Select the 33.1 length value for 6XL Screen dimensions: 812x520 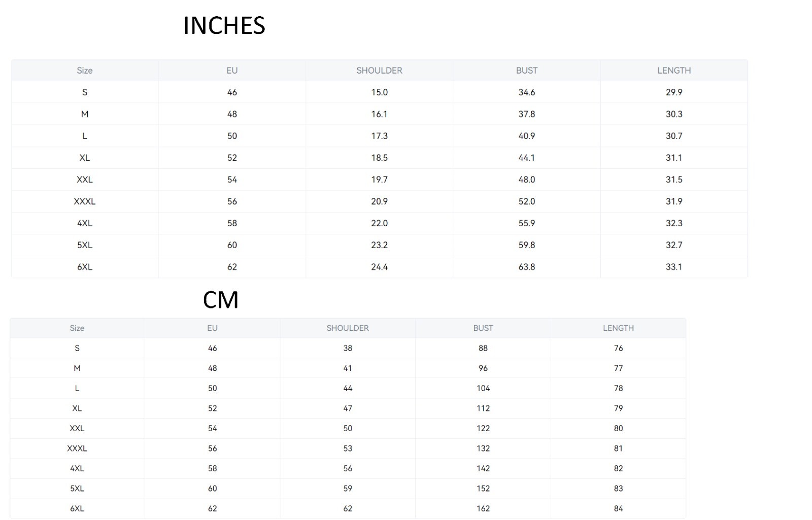(x=673, y=267)
